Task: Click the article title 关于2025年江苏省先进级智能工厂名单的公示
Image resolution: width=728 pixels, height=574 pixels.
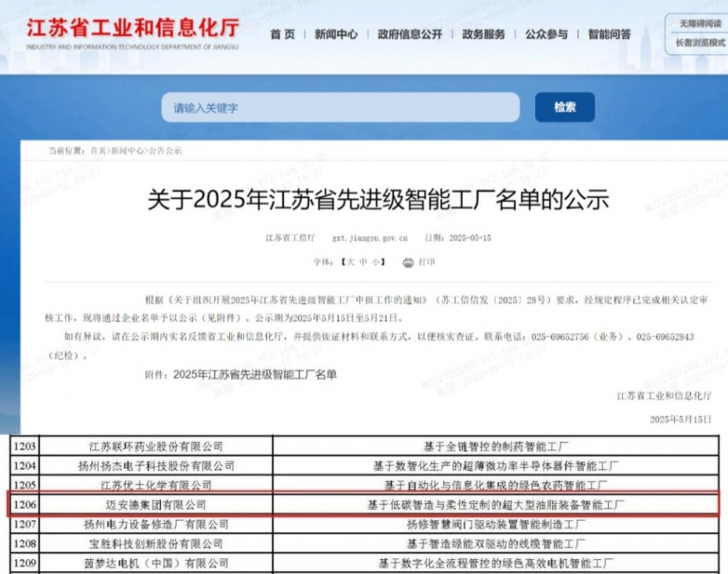Action: pyautogui.click(x=378, y=200)
